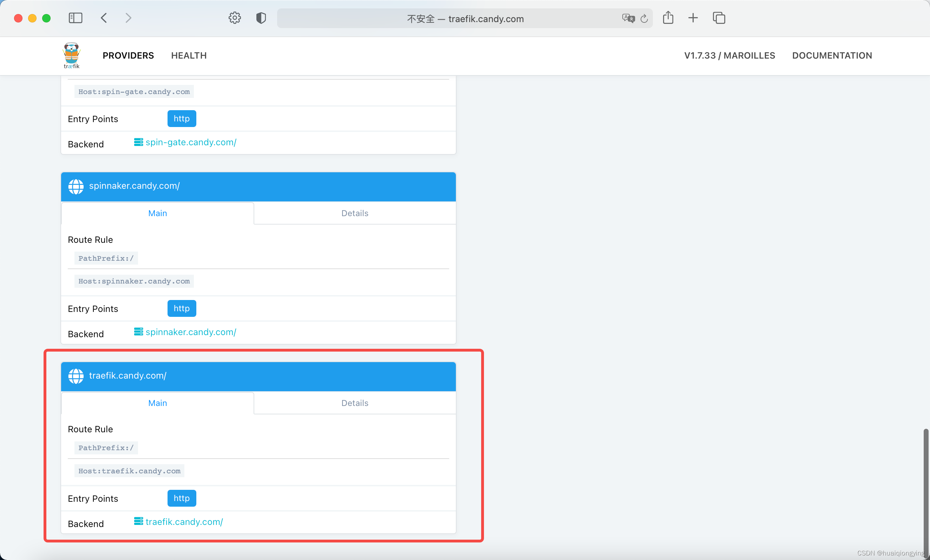Go back with the browser back arrow
The width and height of the screenshot is (930, 560).
pos(104,18)
